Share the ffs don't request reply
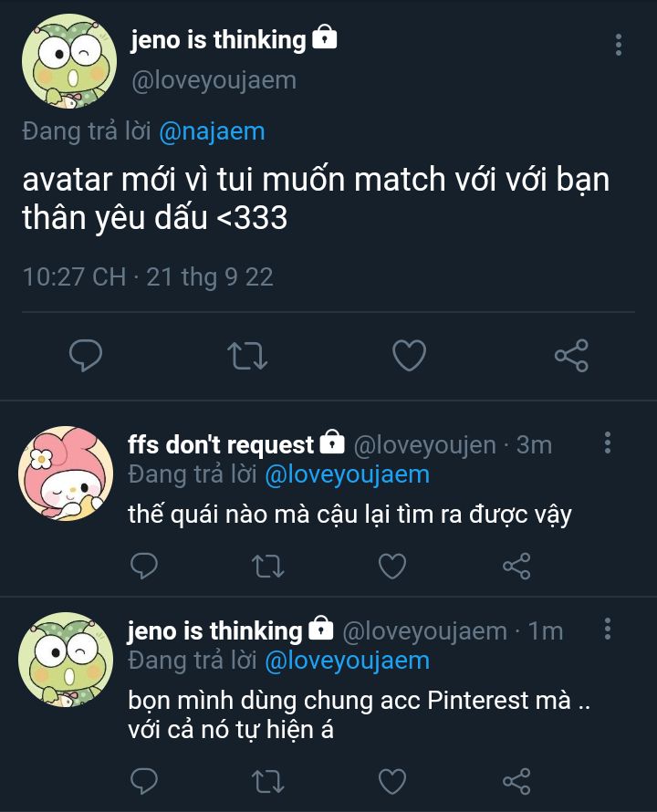The image size is (657, 812). [516, 567]
